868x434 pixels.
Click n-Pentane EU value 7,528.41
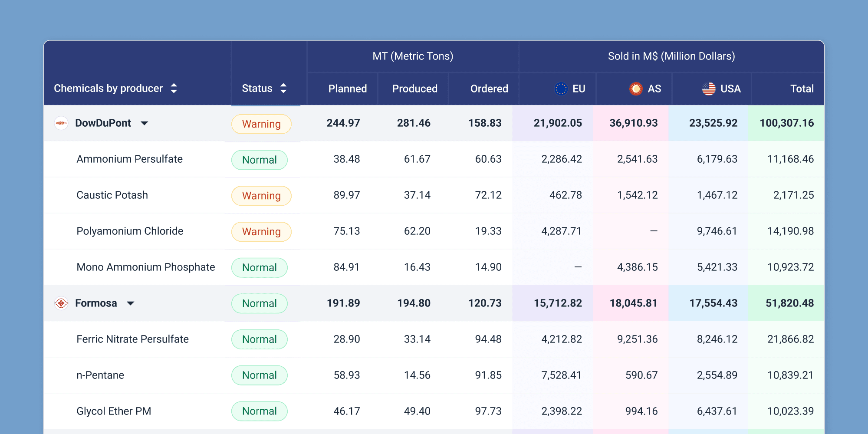click(562, 375)
